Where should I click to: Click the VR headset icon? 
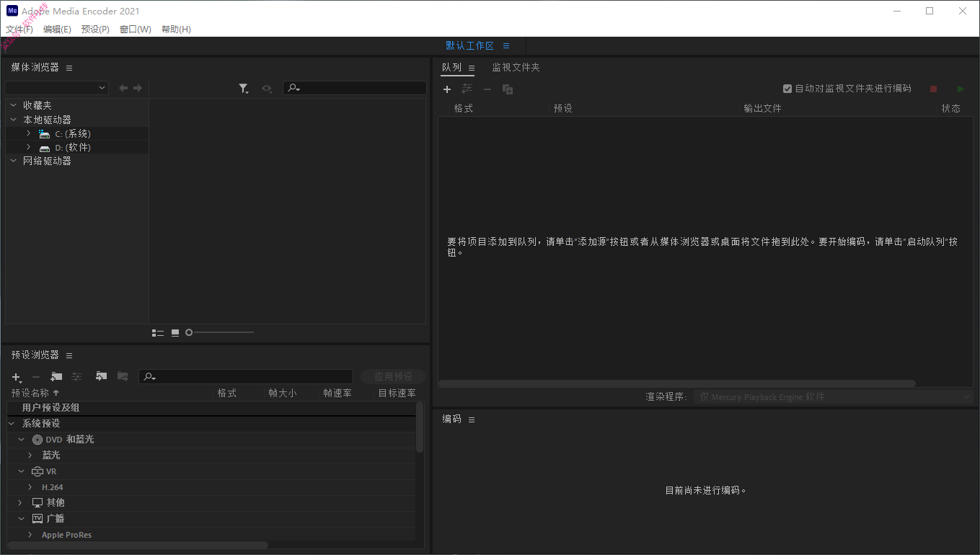click(37, 471)
